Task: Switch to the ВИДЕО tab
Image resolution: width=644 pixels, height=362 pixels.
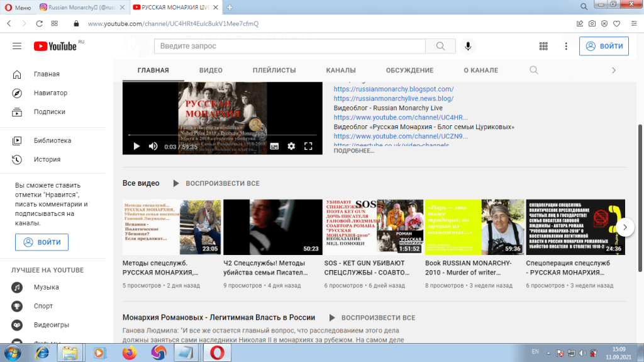Action: click(211, 71)
